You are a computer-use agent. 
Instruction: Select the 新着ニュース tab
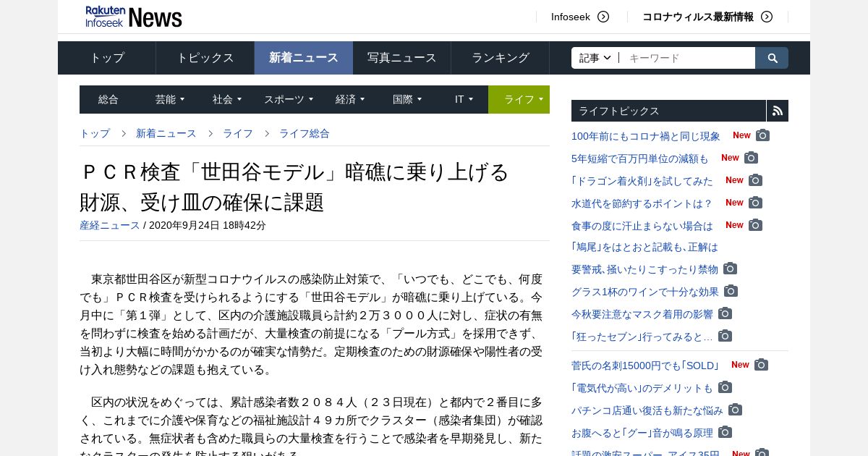[x=304, y=58]
